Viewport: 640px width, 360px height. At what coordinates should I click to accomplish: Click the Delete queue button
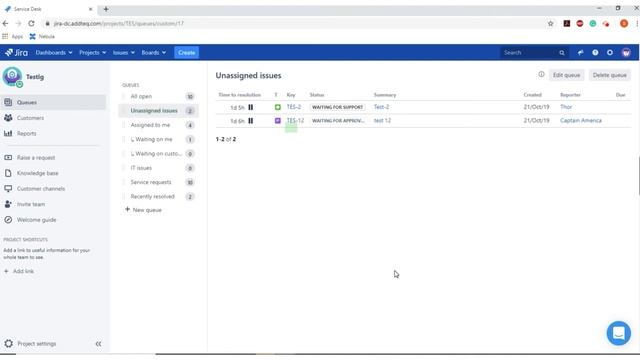click(x=609, y=75)
